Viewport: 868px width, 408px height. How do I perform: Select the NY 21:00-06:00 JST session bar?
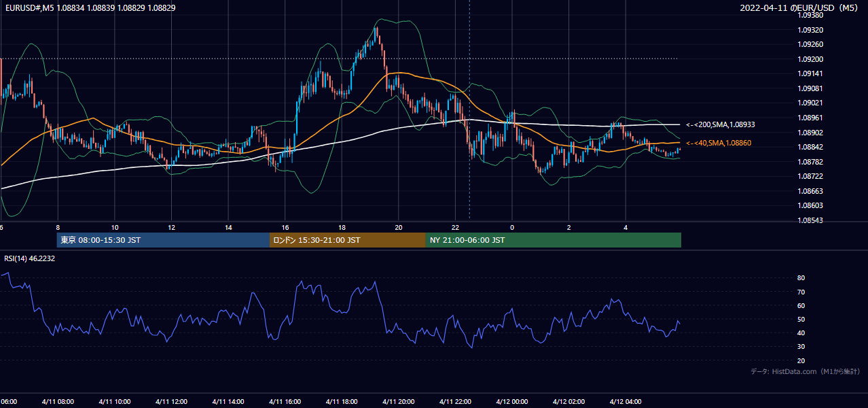click(554, 240)
